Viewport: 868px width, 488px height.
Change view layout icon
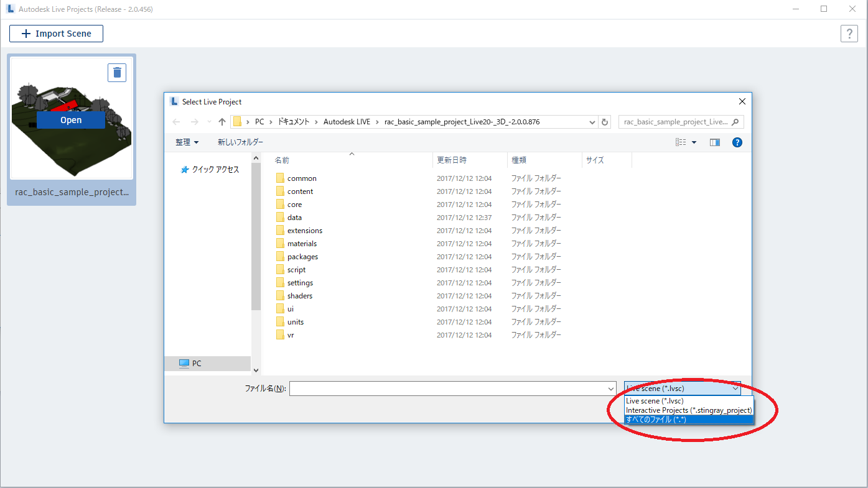[x=681, y=142]
